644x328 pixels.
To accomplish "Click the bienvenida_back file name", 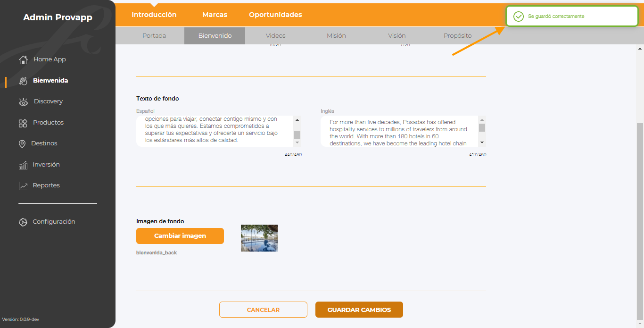I will (x=157, y=252).
